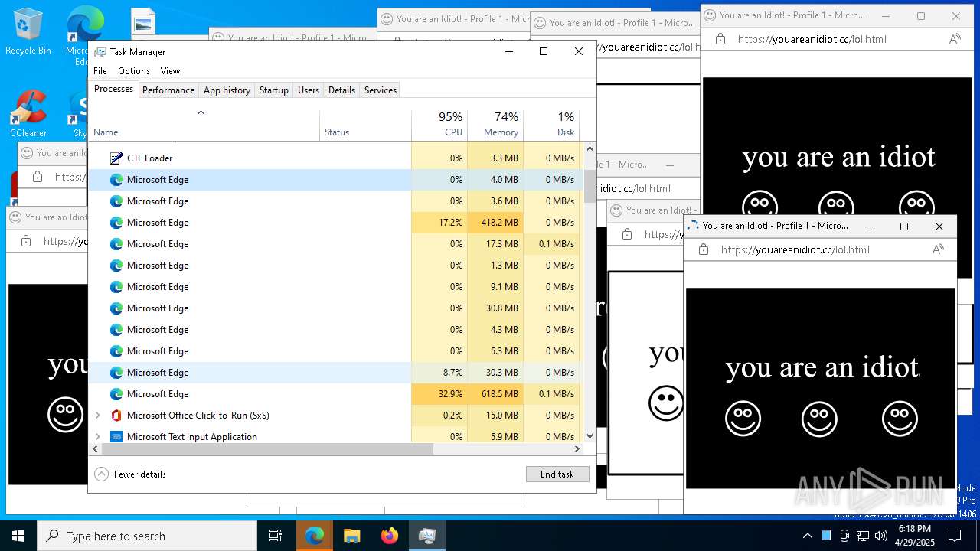Click the End task button

557,474
